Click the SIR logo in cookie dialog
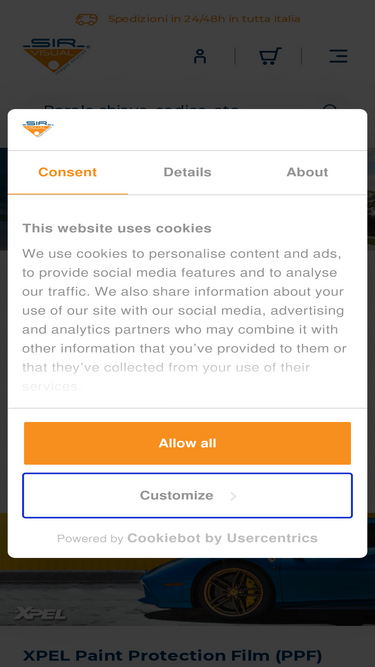Image resolution: width=375 pixels, height=667 pixels. [x=38, y=129]
